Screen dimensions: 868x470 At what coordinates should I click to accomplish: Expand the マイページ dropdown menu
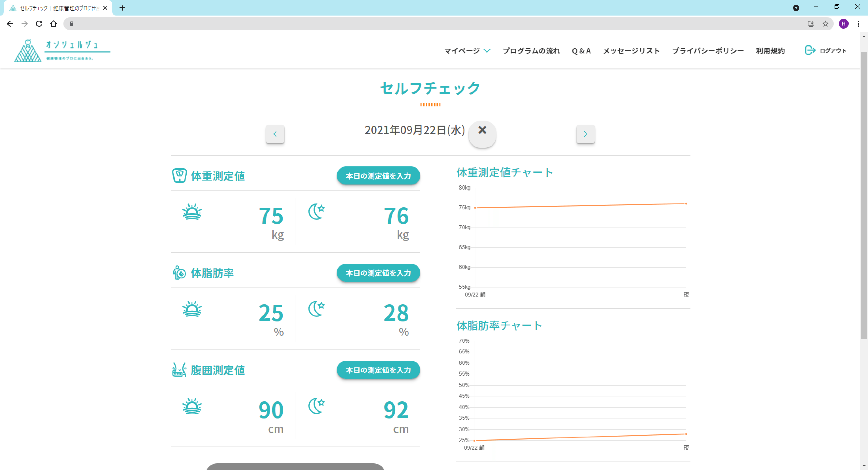[x=467, y=51]
